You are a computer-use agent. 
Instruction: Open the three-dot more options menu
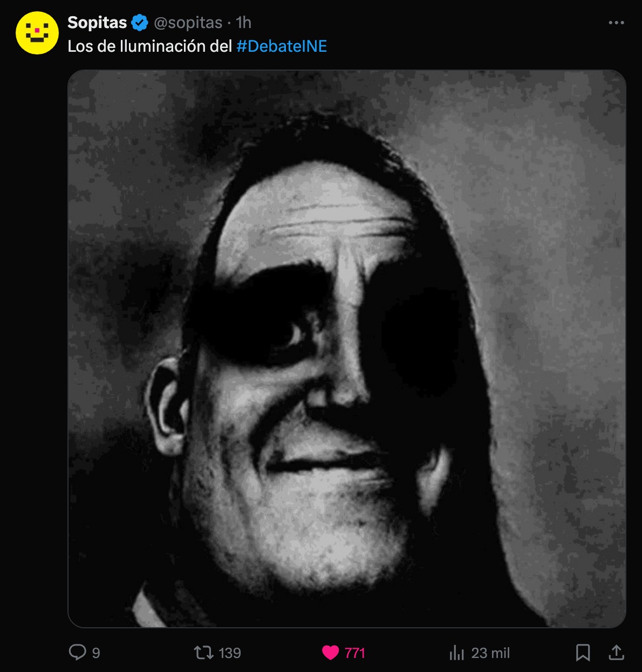[616, 23]
